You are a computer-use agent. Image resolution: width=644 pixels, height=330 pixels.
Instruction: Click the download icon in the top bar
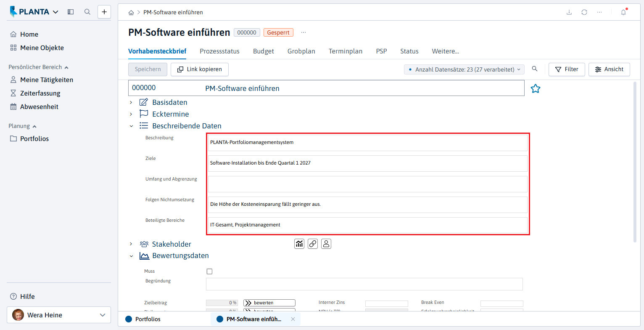coord(569,12)
